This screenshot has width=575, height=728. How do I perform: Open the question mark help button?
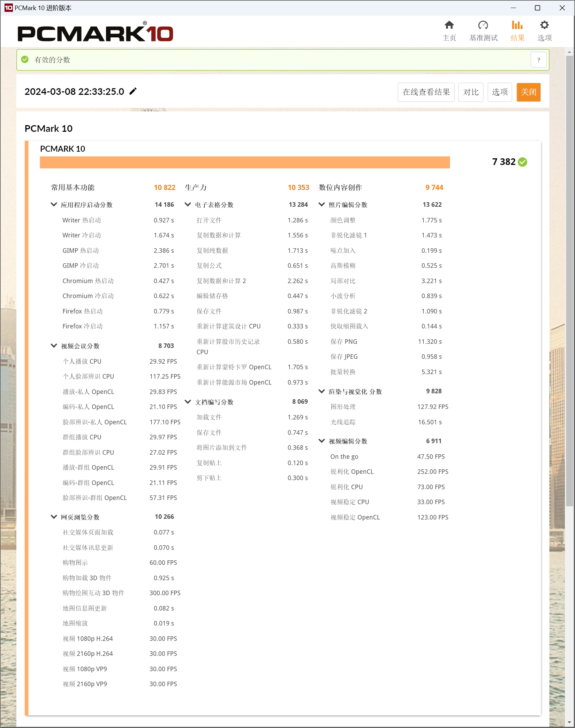538,60
